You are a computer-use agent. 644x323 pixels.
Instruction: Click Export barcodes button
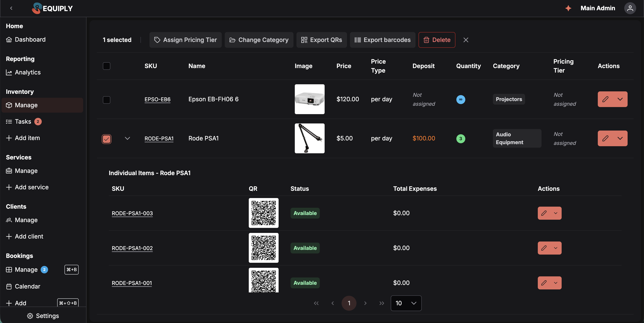coord(383,40)
